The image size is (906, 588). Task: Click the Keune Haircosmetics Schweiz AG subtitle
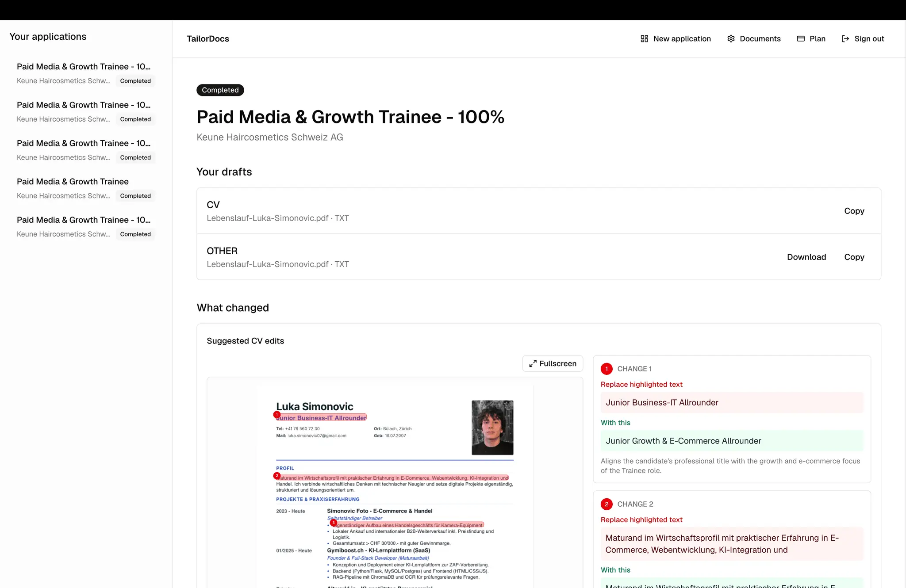(270, 137)
